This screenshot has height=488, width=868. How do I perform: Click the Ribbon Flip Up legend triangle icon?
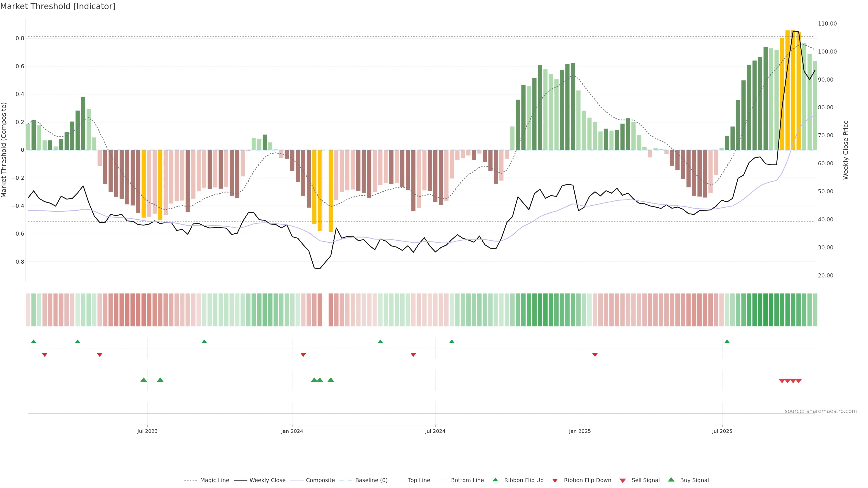(x=495, y=480)
